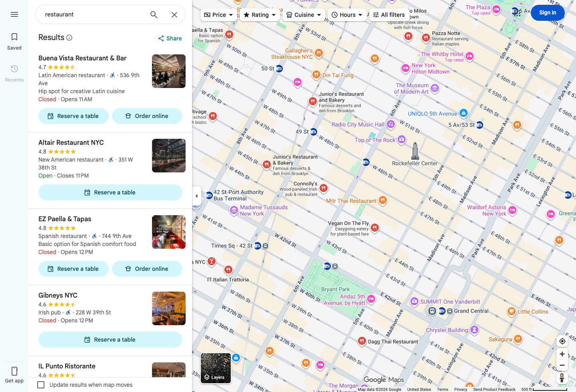
Task: Click the search magnifier icon
Action: (154, 15)
